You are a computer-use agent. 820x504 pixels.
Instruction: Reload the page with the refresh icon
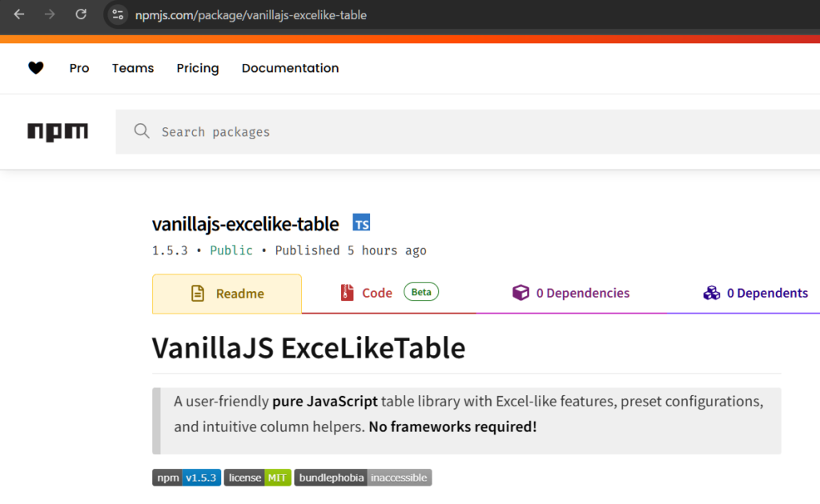(x=81, y=14)
